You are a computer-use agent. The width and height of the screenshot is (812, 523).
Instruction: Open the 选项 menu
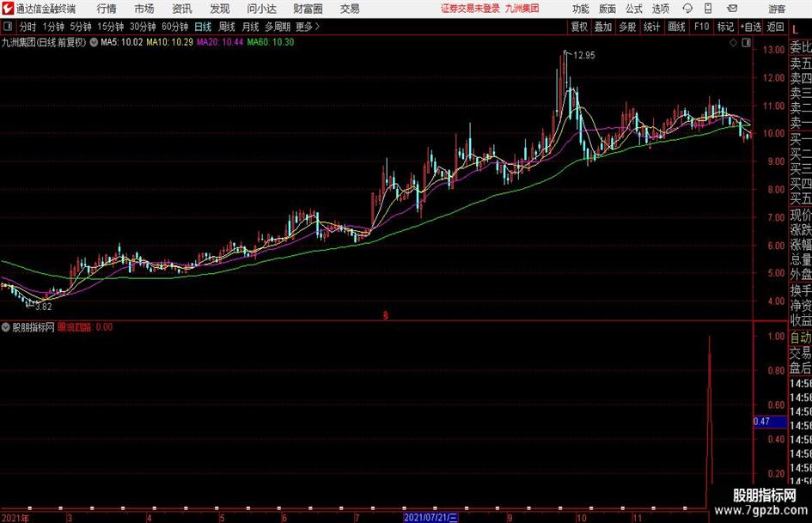click(x=660, y=9)
